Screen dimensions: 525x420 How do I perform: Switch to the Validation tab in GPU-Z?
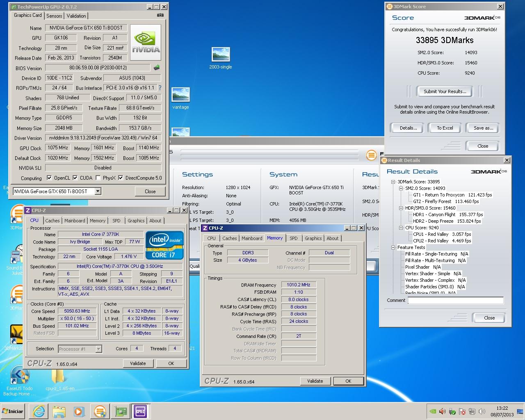pos(76,16)
